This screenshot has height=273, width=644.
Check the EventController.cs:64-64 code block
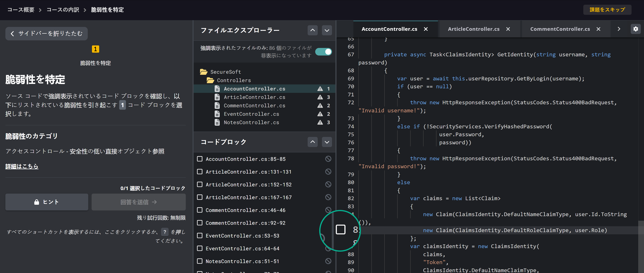click(x=200, y=248)
